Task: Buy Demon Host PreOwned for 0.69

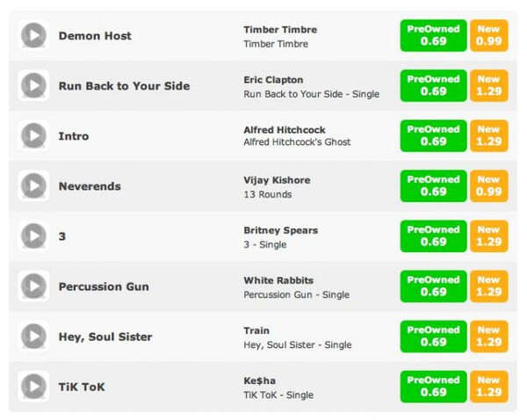Action: point(433,35)
